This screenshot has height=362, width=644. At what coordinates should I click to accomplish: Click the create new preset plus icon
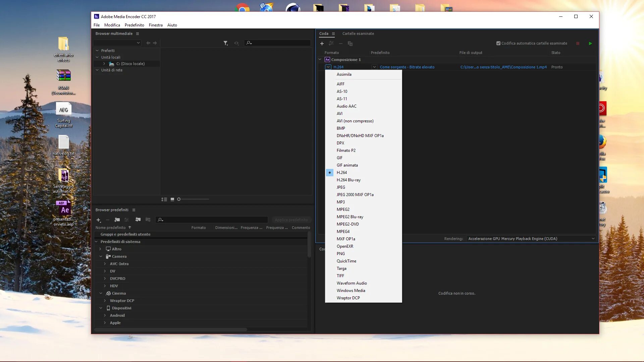(99, 220)
